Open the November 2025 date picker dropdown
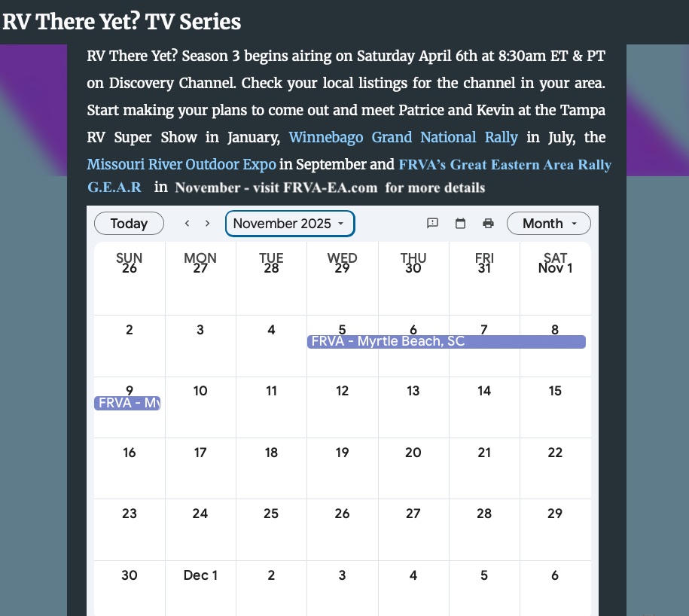Screen dimensions: 689x616 coord(289,224)
